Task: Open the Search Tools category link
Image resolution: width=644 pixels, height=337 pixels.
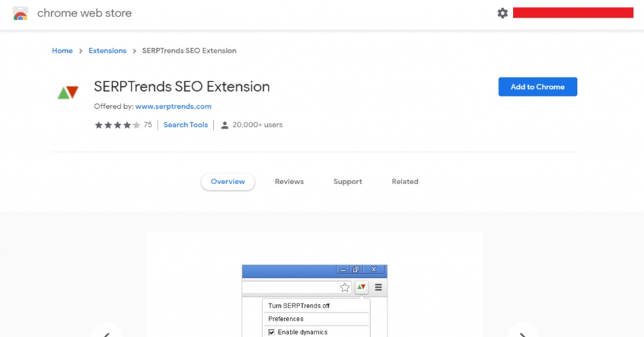Action: pyautogui.click(x=186, y=125)
